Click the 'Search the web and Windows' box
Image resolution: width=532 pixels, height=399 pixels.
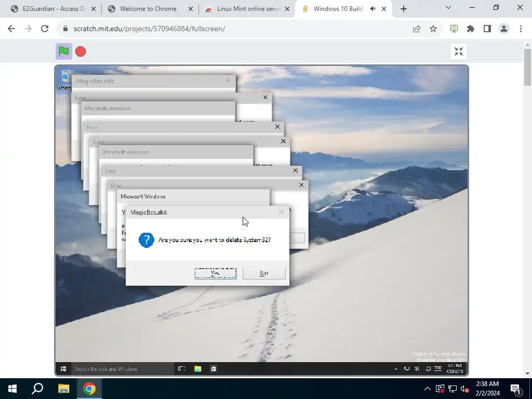tap(122, 369)
